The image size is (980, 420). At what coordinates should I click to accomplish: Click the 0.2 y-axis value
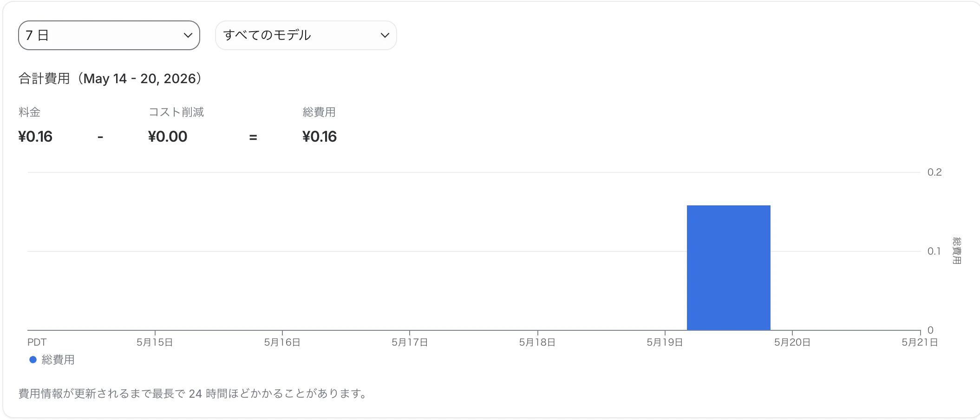(934, 172)
